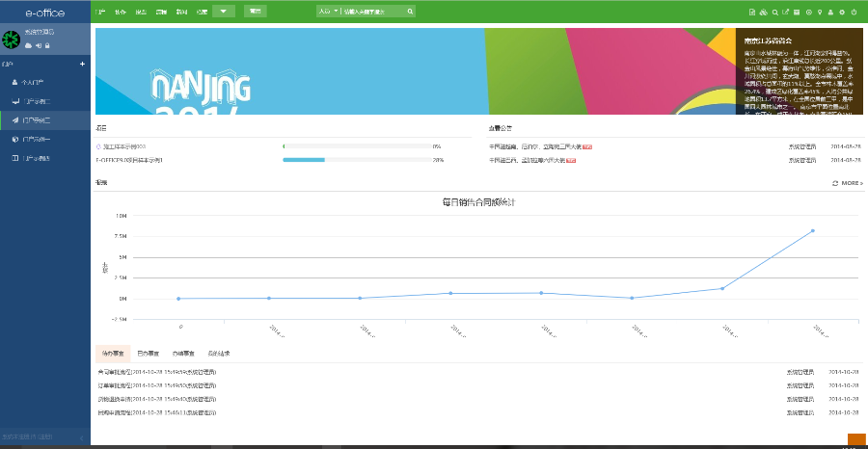Click the last data point on the chart
The width and height of the screenshot is (868, 449).
pyautogui.click(x=813, y=230)
